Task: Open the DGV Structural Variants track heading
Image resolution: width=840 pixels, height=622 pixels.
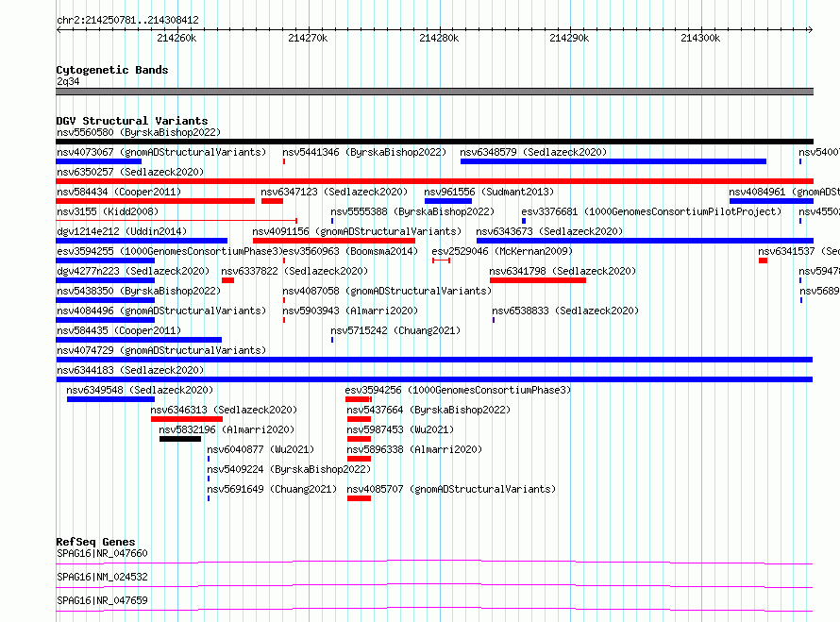Action: (x=132, y=121)
